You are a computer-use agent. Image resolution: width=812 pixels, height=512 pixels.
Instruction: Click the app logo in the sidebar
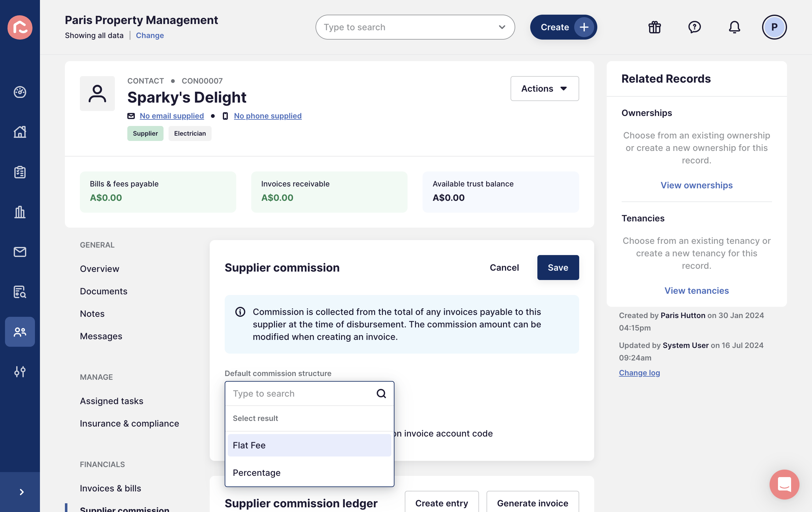[x=20, y=27]
